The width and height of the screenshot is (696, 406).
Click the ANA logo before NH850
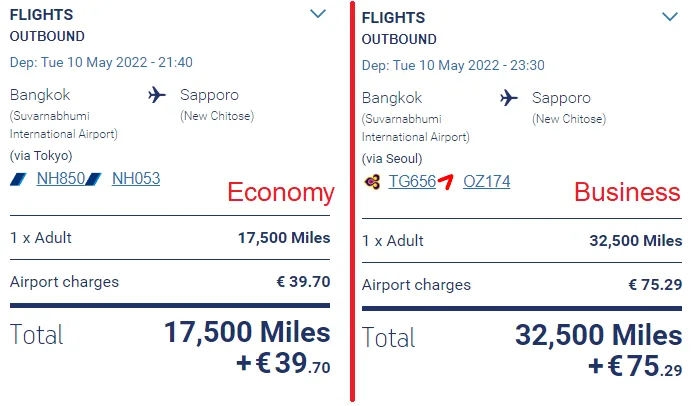coord(18,179)
